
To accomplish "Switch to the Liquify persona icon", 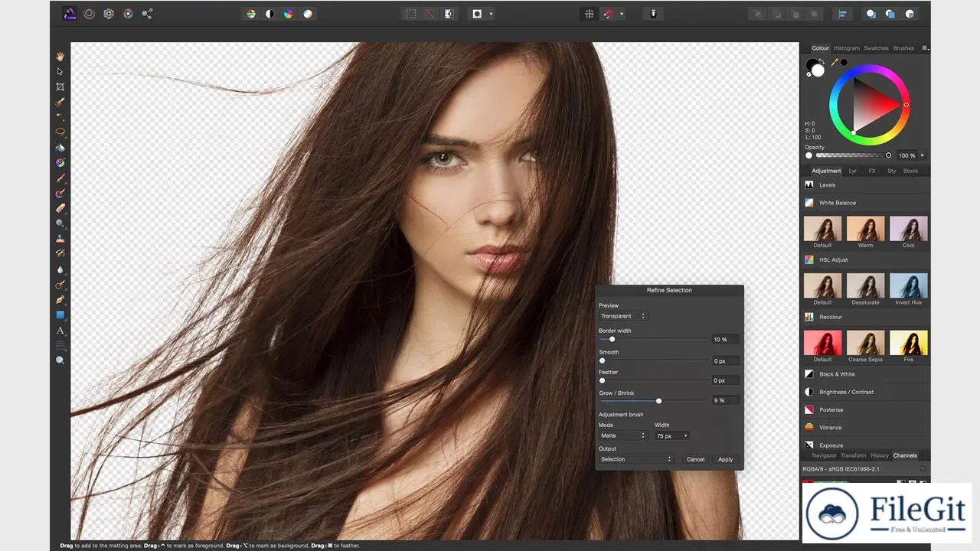I will [90, 14].
